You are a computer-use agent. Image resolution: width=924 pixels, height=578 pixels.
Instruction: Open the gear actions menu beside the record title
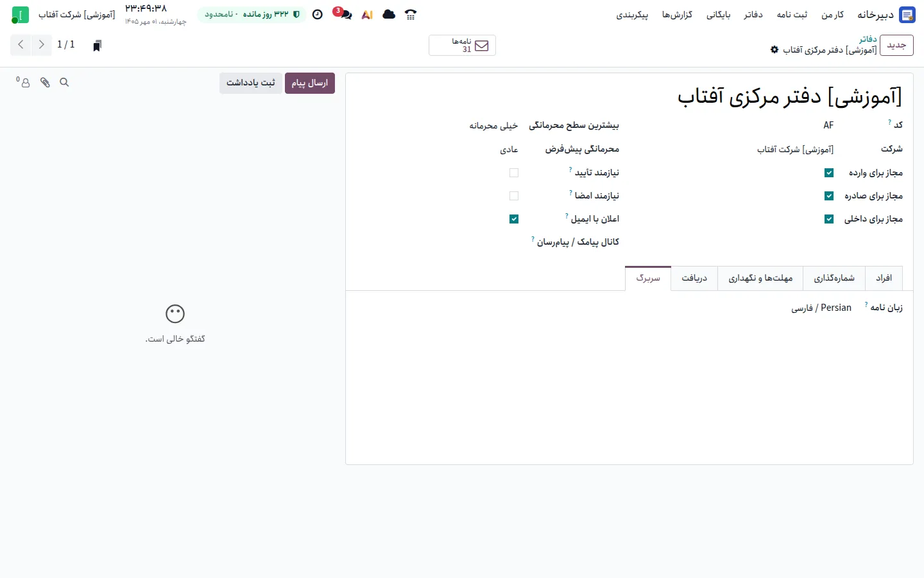774,49
